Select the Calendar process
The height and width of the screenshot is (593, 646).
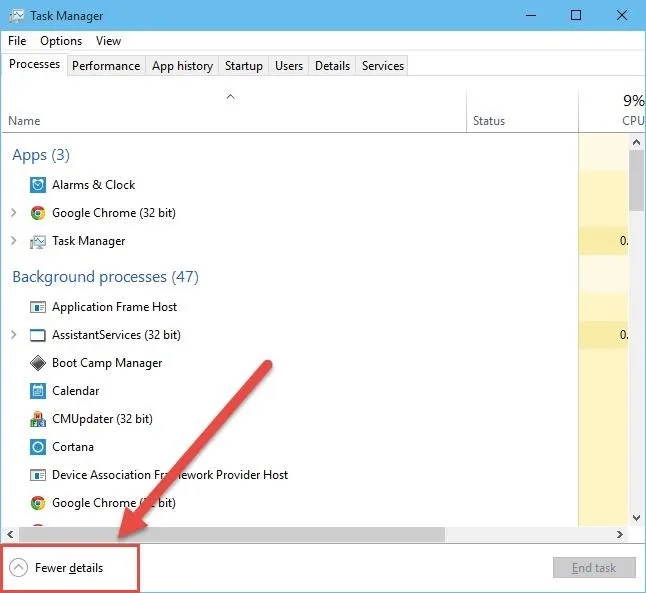(75, 391)
